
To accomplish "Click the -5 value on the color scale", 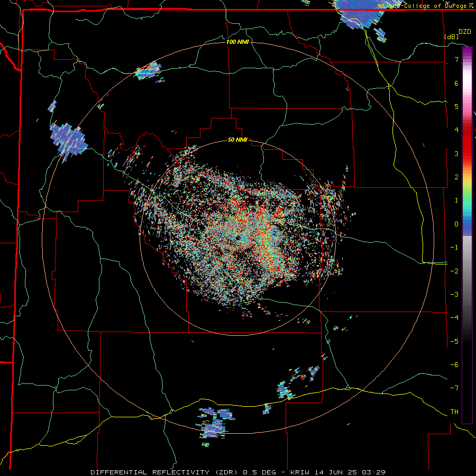I will 454,341.
